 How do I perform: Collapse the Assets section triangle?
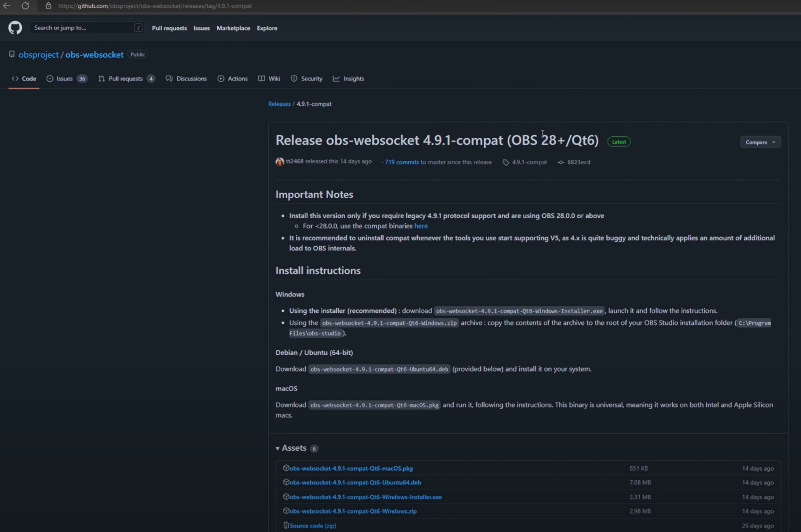[278, 448]
